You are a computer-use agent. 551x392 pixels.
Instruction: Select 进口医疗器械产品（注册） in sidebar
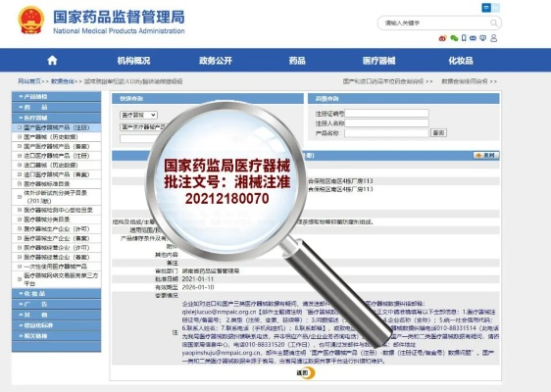[x=56, y=156]
